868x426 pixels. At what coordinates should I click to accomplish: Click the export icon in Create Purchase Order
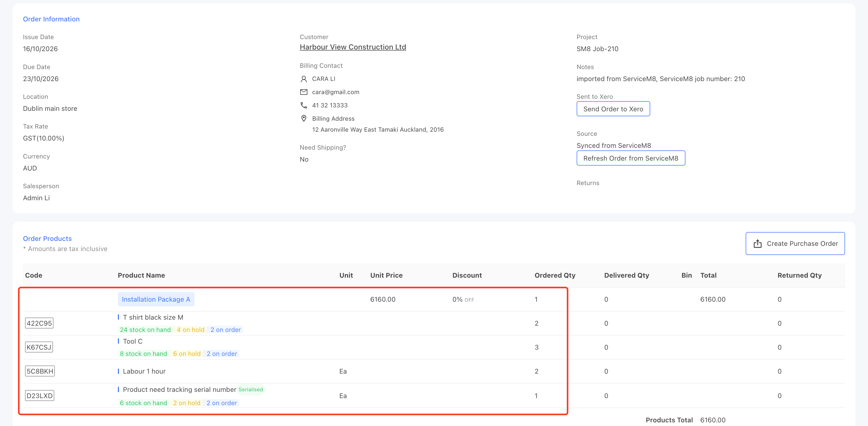[757, 244]
